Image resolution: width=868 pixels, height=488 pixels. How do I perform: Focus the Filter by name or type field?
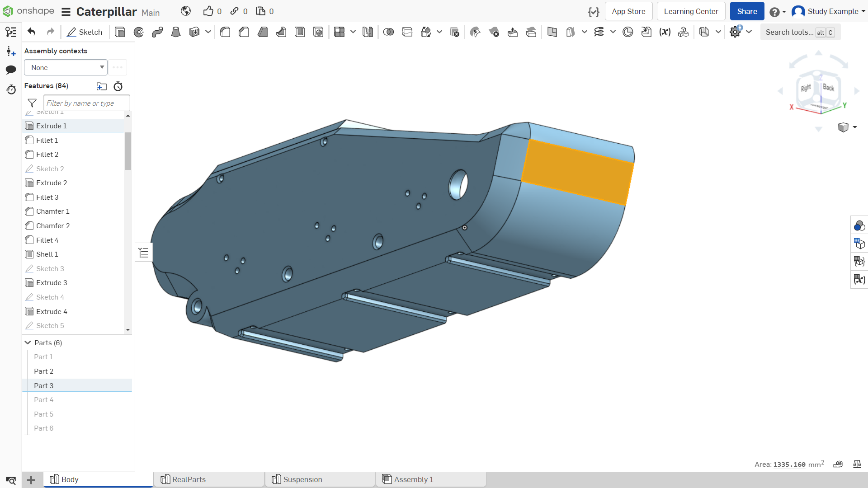click(x=87, y=103)
